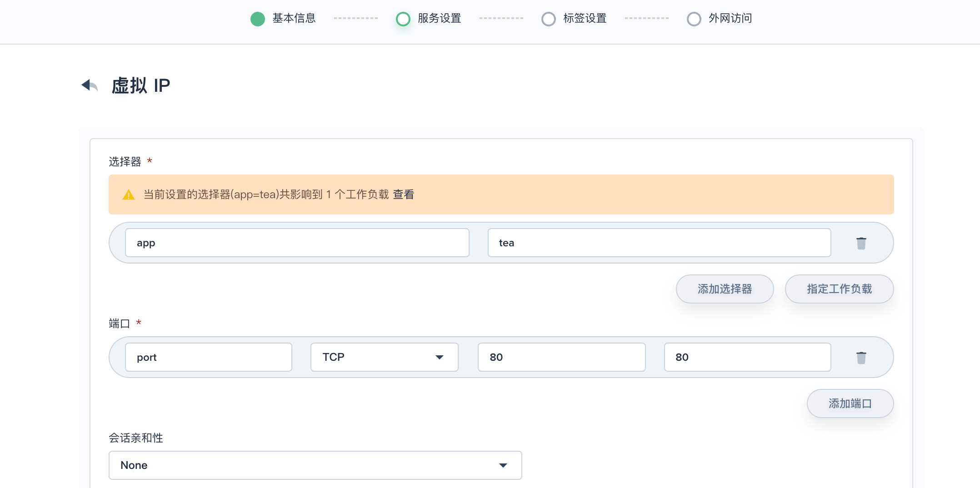Select the 基本信息 step circle
Viewport: 980px width, 488px height.
pos(258,19)
